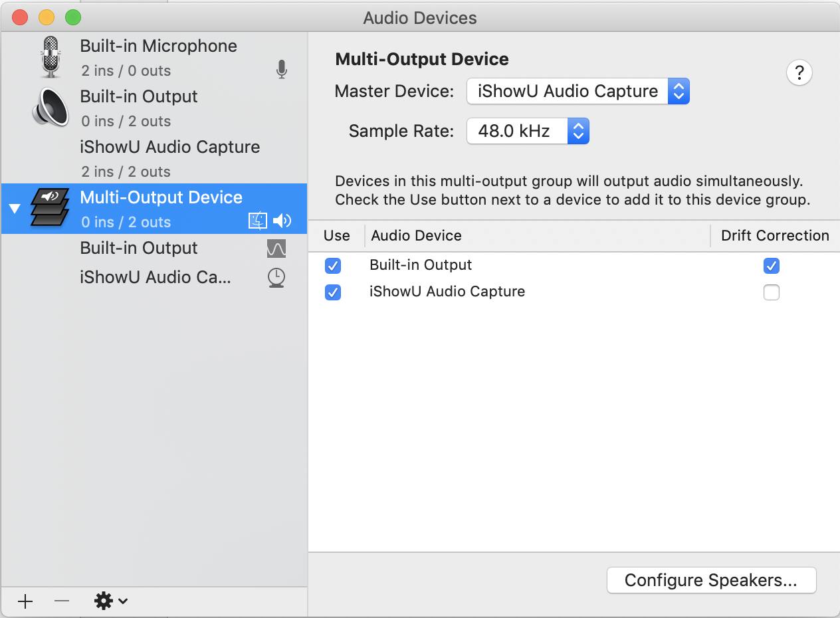The image size is (840, 618).
Task: Click the "Sample Rate:" label
Action: click(x=401, y=131)
